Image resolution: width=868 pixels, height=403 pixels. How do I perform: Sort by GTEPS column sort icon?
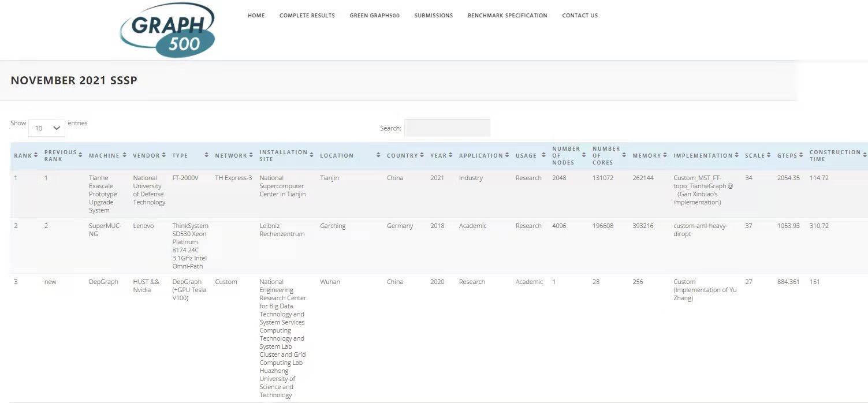coord(802,156)
